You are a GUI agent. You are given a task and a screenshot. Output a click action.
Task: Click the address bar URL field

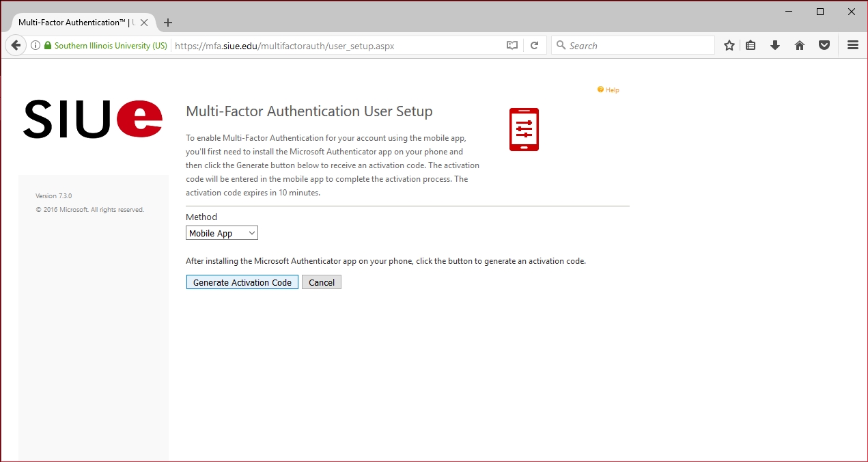coord(335,46)
